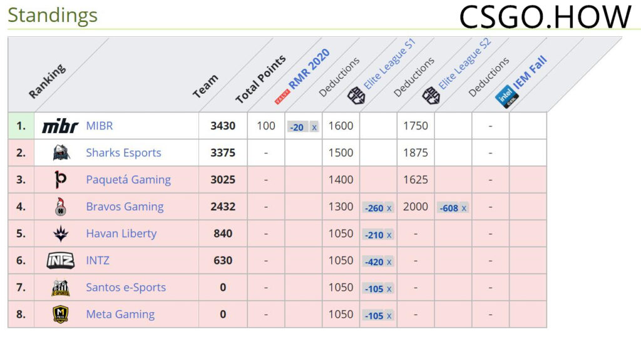Click MIBR S2 score 1750
Viewport: 641px width, 364px height.
pos(416,126)
